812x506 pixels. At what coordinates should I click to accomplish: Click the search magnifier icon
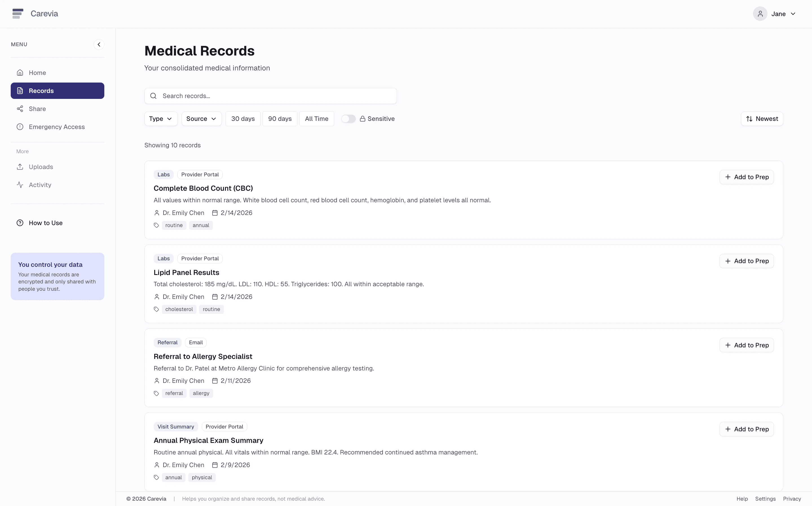click(153, 96)
